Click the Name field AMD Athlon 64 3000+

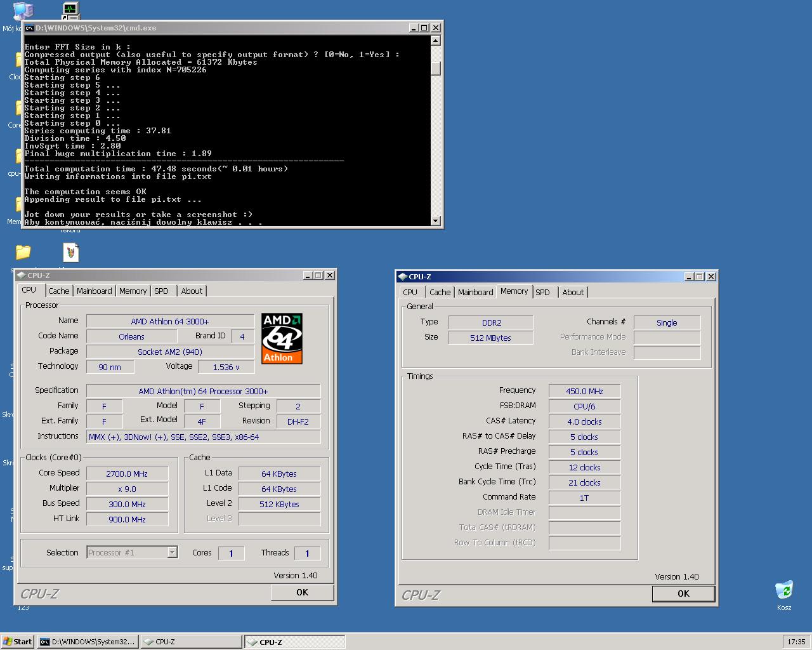pyautogui.click(x=170, y=321)
